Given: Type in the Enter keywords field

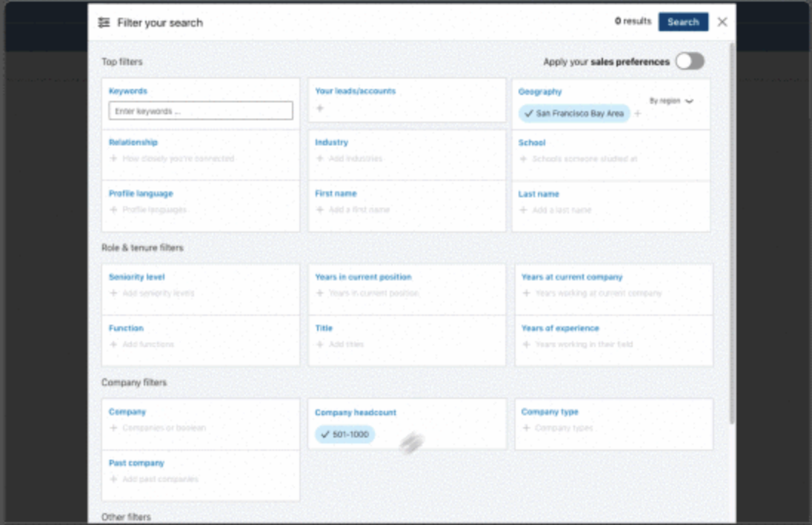Looking at the screenshot, I should (201, 111).
